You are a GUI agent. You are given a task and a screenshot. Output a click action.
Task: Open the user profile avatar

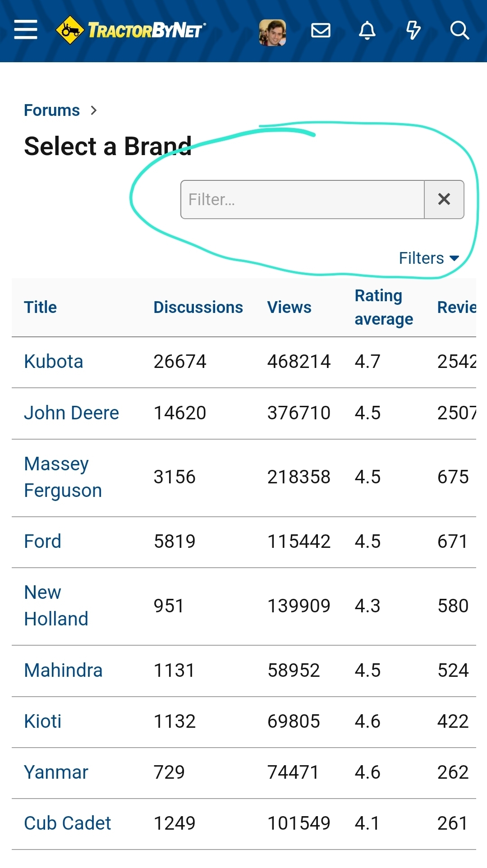click(x=272, y=32)
